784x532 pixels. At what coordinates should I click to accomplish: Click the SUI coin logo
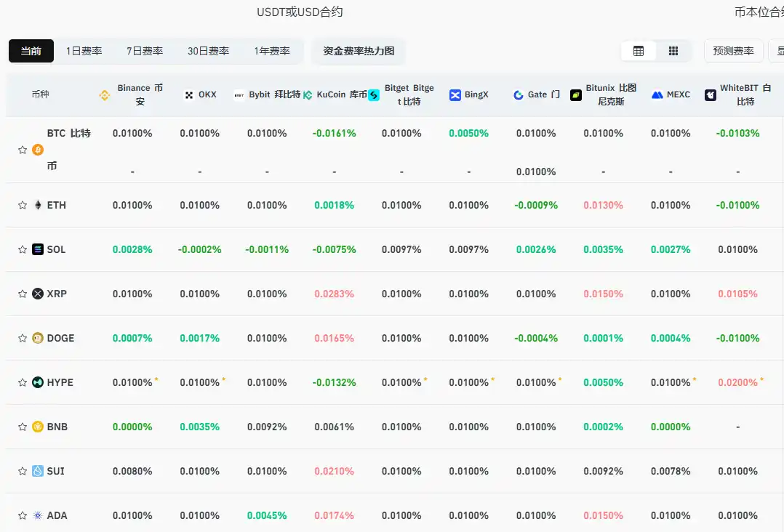pyautogui.click(x=38, y=471)
